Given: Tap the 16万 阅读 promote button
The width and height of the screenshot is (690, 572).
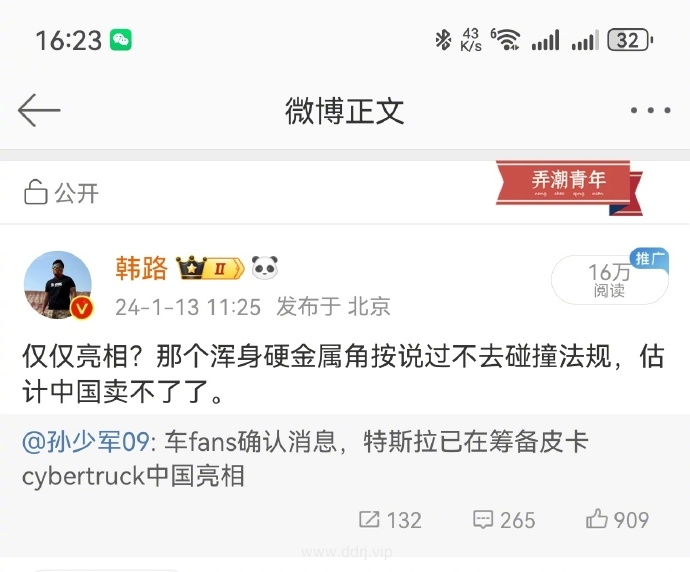Looking at the screenshot, I should [610, 279].
